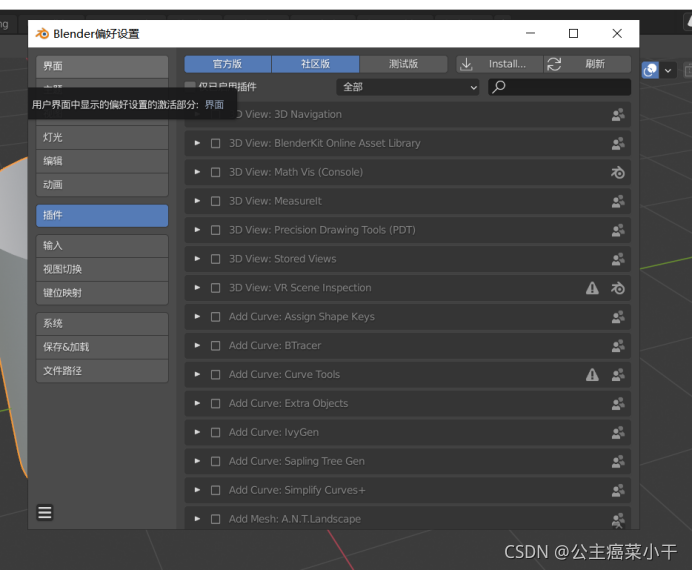693x570 pixels.
Task: Enable Curve Tools add-on checkbox
Action: 215,375
